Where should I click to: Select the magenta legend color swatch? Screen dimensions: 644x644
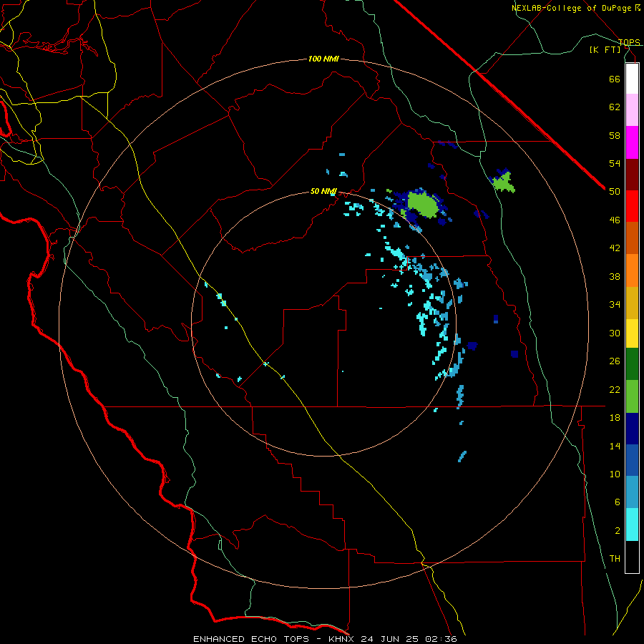632,142
